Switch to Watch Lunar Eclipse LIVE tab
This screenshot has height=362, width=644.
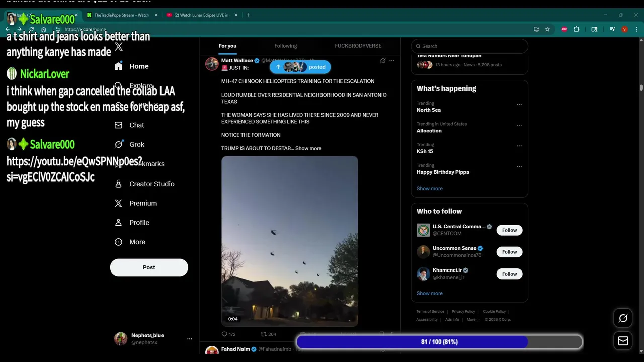pos(201,15)
